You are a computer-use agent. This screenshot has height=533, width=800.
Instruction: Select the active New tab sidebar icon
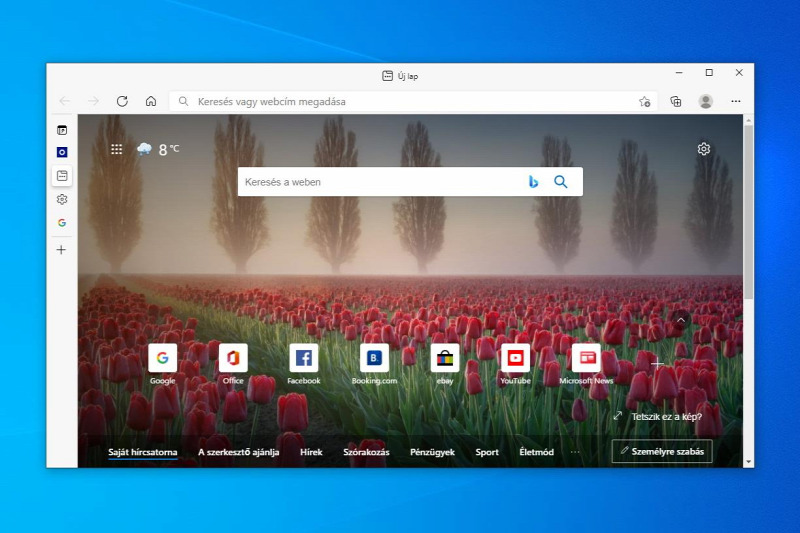click(x=62, y=175)
